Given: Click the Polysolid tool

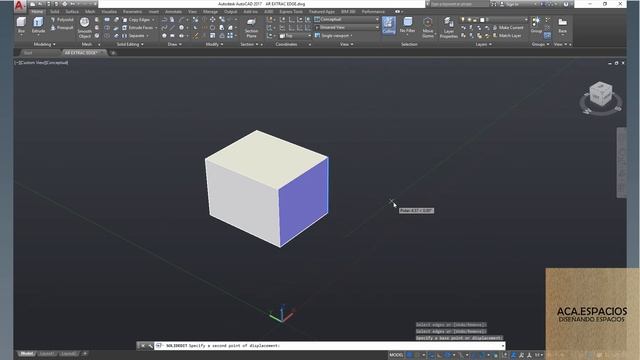Looking at the screenshot, I should [x=62, y=20].
